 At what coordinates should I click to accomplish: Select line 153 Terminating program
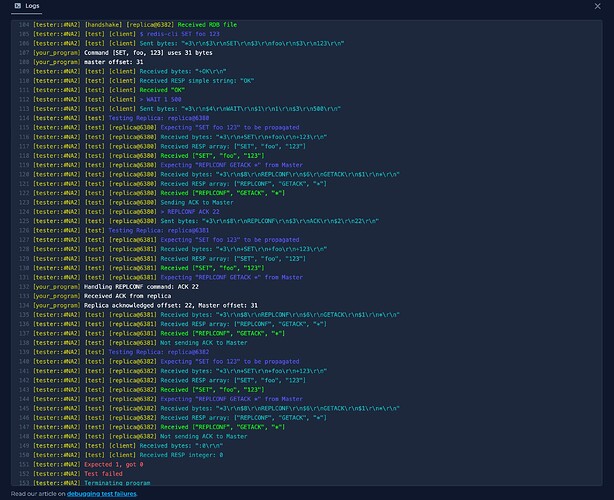pos(92,483)
